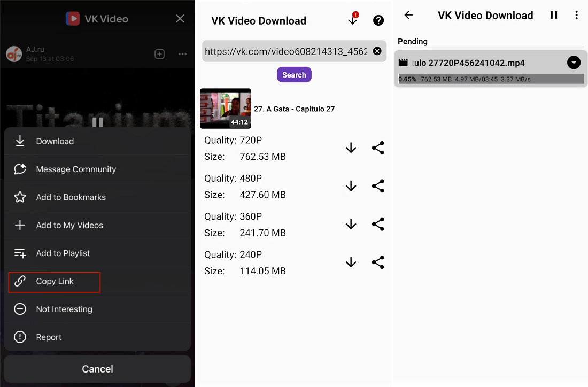Pause the playing VK video

[97, 122]
